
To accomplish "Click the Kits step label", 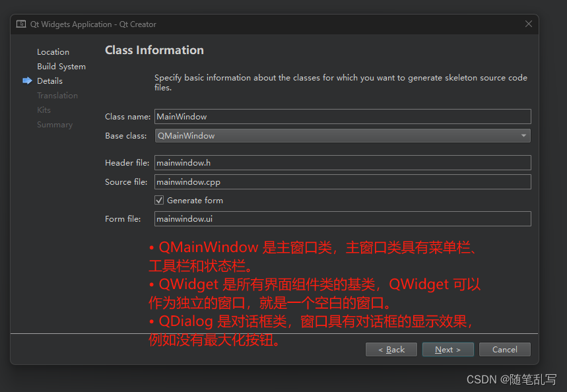I will tap(44, 110).
